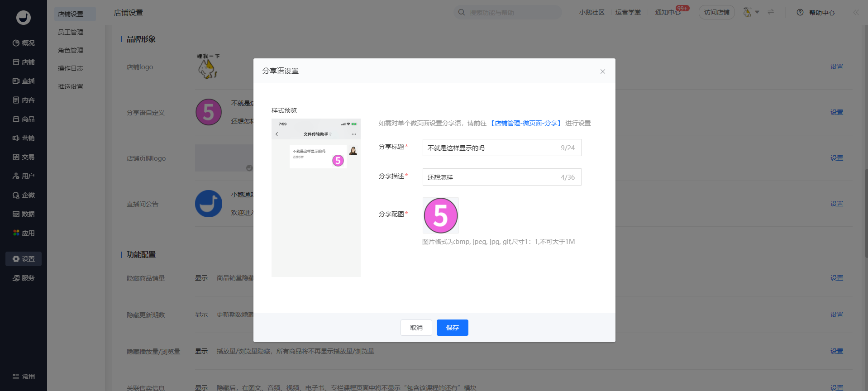Open the 数据 data section
868x391 pixels.
pyautogui.click(x=24, y=214)
